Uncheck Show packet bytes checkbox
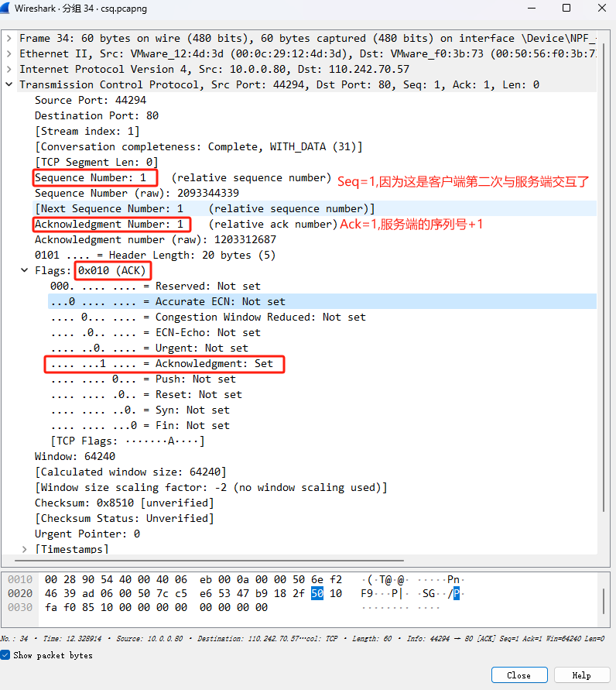Image resolution: width=616 pixels, height=690 pixels. tap(5, 655)
